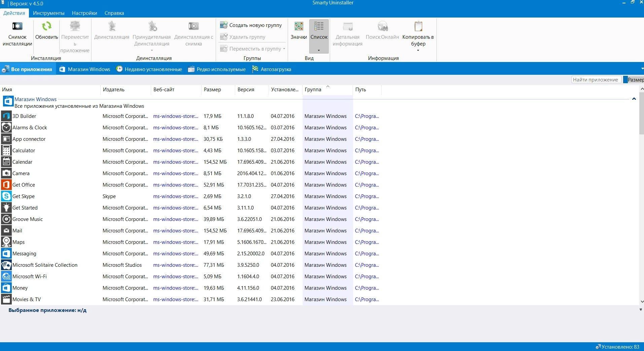Image resolution: width=644 pixels, height=351 pixels.
Task: Click the Удалить группу button
Action: (243, 37)
